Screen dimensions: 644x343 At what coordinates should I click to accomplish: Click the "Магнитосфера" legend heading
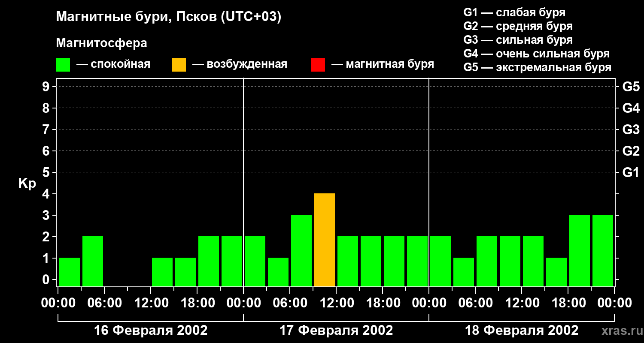102,43
